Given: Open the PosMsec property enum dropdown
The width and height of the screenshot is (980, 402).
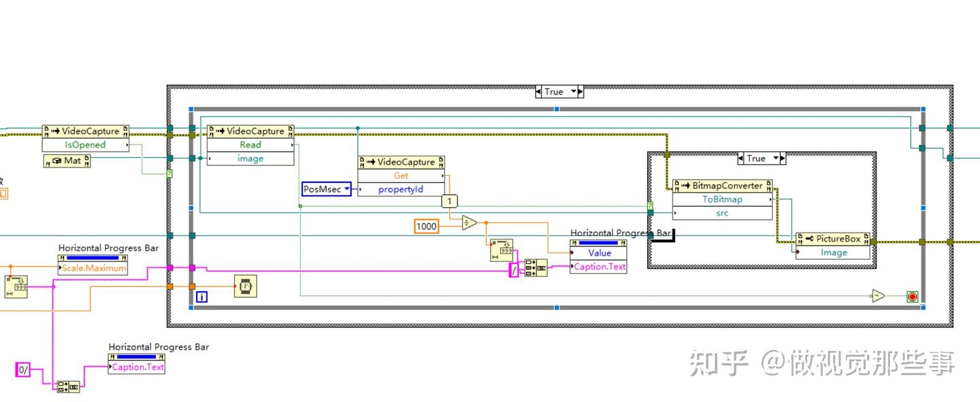Looking at the screenshot, I should tap(347, 190).
